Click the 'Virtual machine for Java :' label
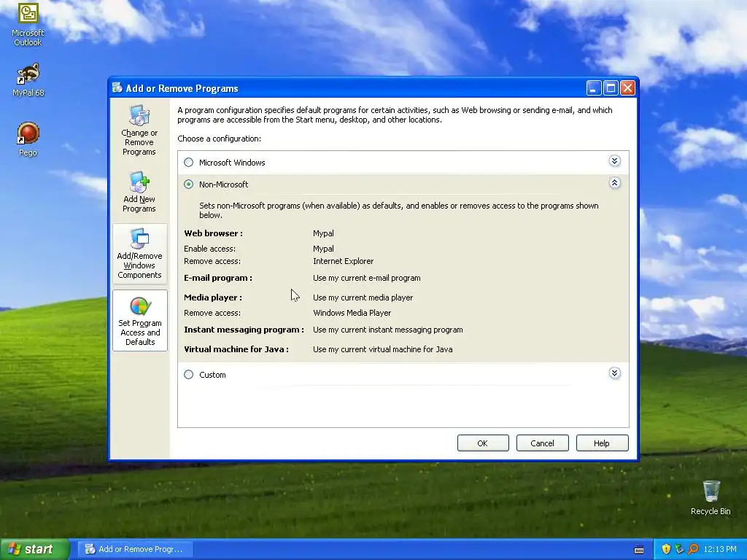The image size is (747, 560). pos(236,349)
